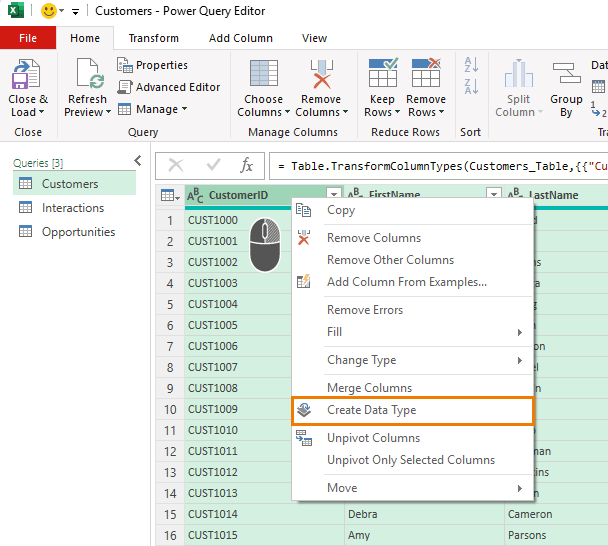Open the Manage dropdown in Query group
Image resolution: width=608 pixels, height=546 pixels.
click(152, 109)
